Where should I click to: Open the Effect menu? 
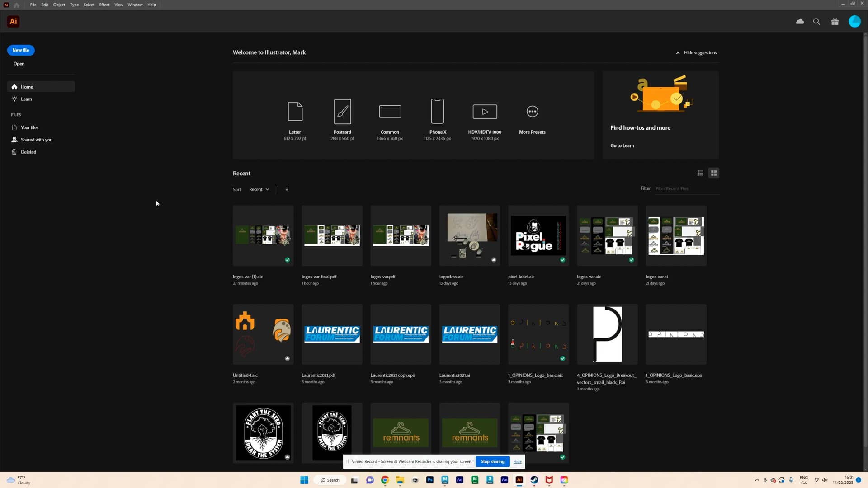[x=104, y=5]
